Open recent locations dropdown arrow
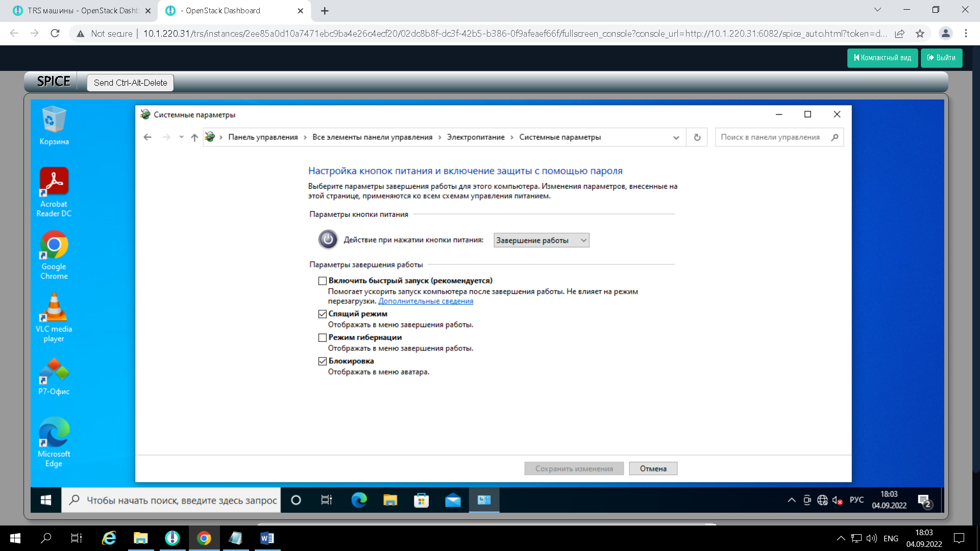 pos(181,137)
